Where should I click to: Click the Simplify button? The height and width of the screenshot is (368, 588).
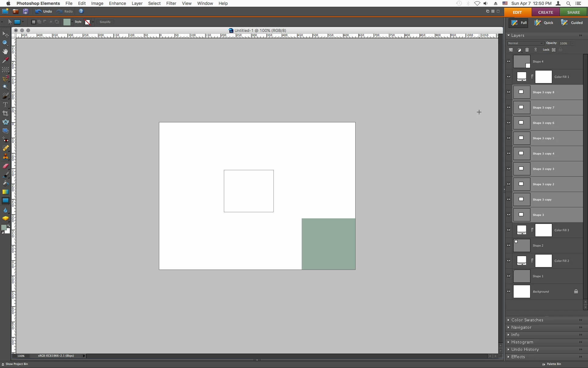click(105, 22)
